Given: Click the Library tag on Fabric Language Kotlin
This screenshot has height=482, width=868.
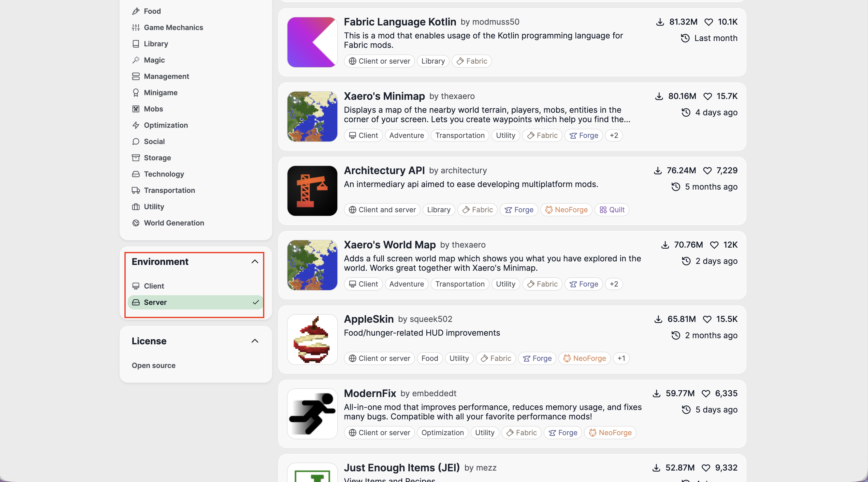Looking at the screenshot, I should click(433, 61).
